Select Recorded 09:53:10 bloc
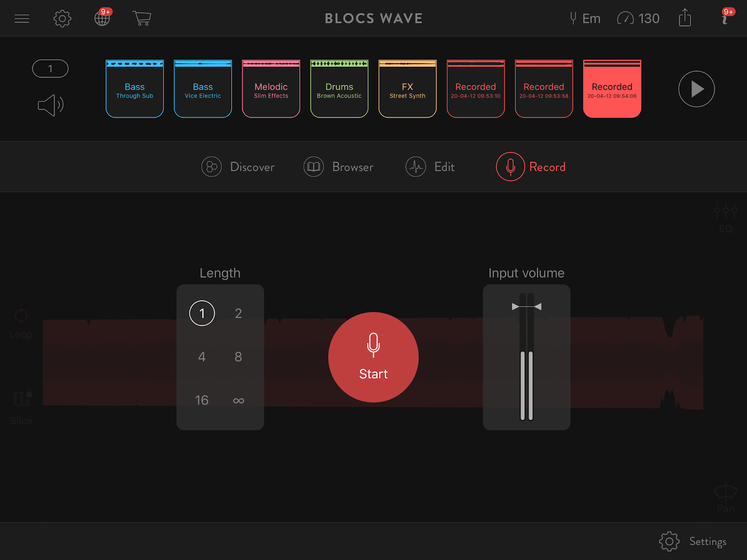747x560 pixels. tap(476, 89)
